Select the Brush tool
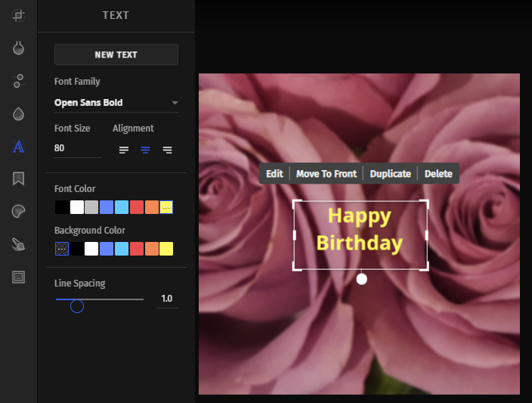Image resolution: width=532 pixels, height=403 pixels. click(18, 244)
